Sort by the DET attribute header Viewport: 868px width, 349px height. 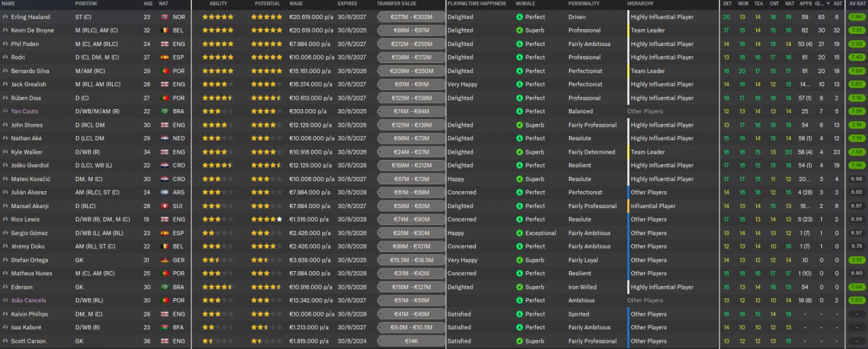[x=727, y=4]
